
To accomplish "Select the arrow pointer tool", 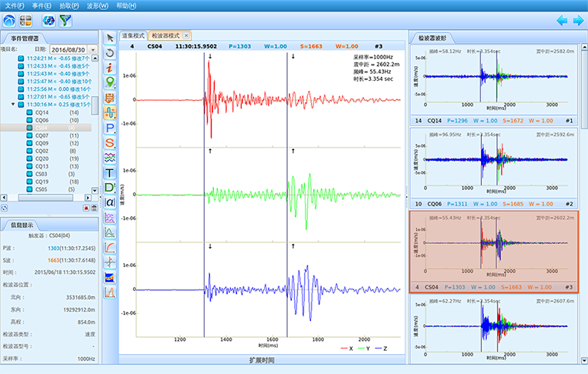I will pyautogui.click(x=110, y=38).
